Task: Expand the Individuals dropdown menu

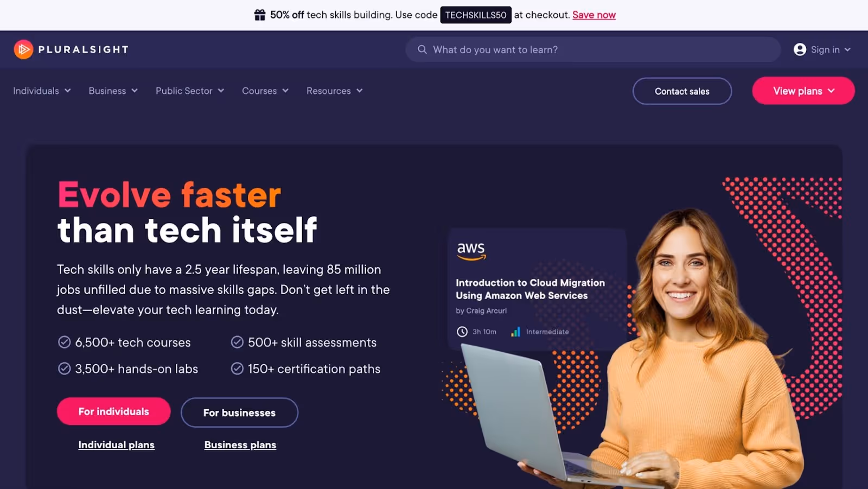Action: (42, 91)
